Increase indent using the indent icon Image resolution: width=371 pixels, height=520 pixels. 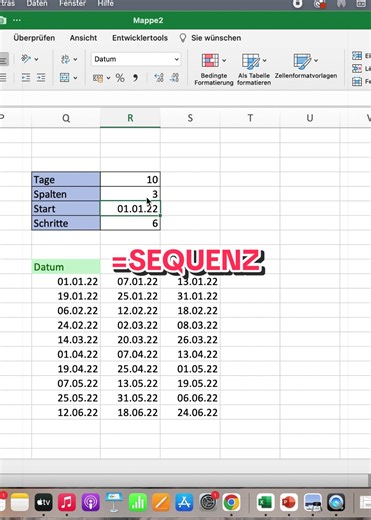click(41, 78)
